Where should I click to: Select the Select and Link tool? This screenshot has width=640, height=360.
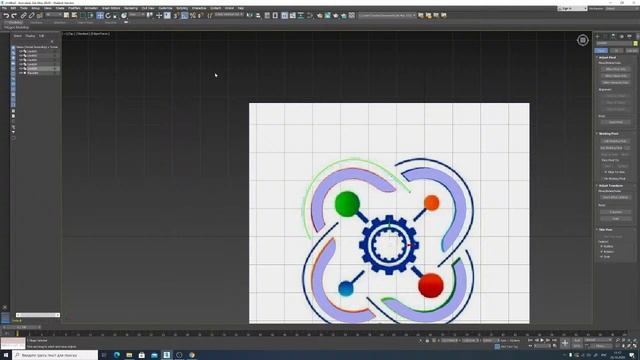[x=24, y=16]
